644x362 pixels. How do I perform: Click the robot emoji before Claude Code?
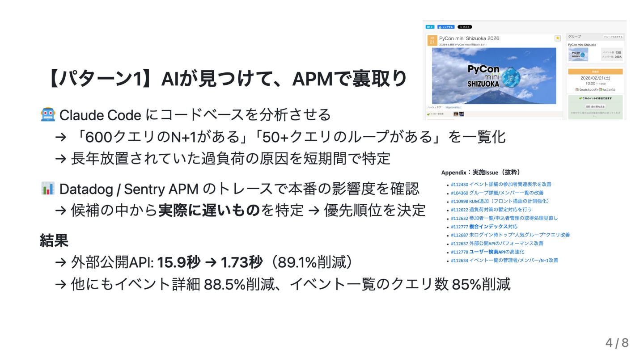[47, 115]
